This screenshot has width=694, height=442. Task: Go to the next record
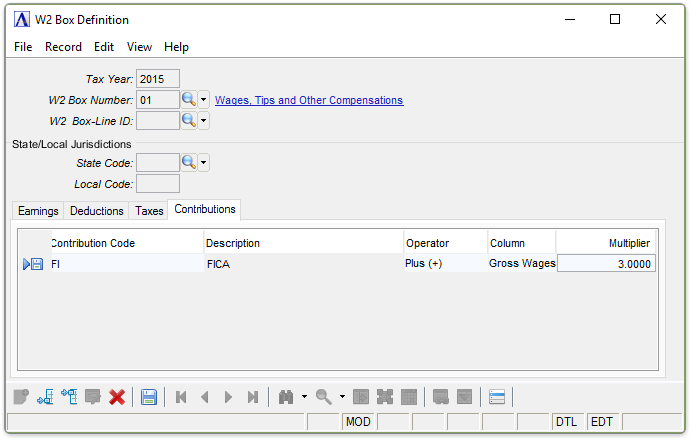229,397
